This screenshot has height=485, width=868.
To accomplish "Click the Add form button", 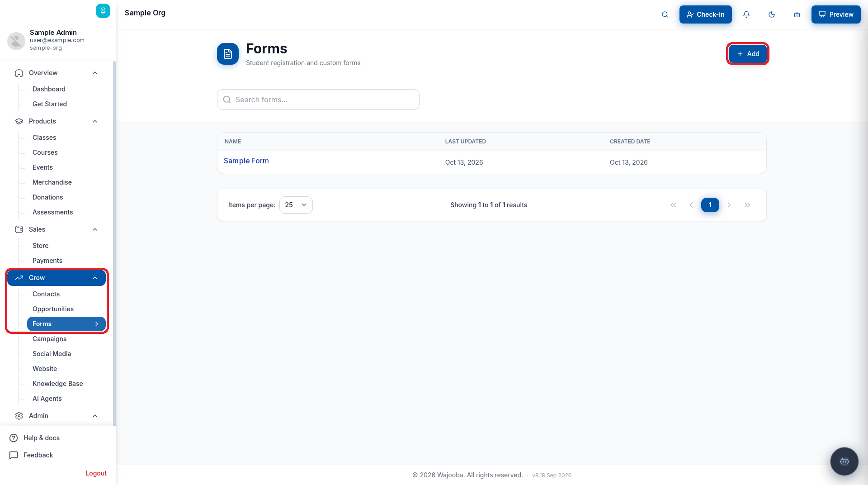I will 748,54.
